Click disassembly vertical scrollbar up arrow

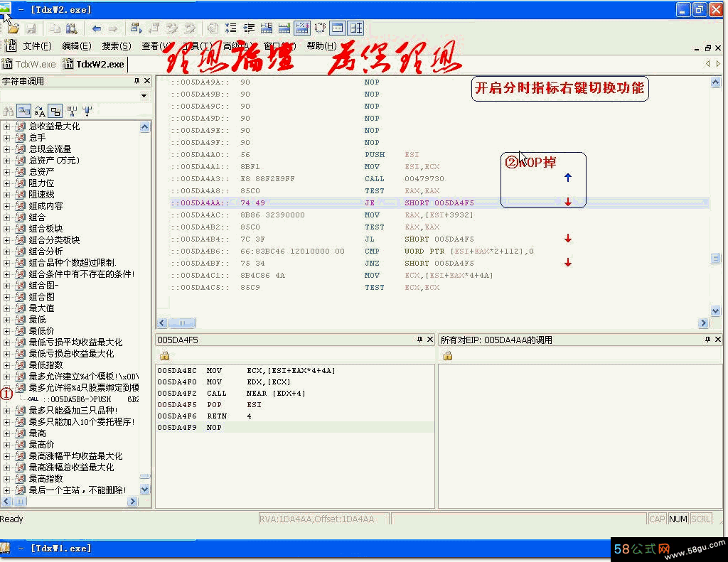point(715,82)
